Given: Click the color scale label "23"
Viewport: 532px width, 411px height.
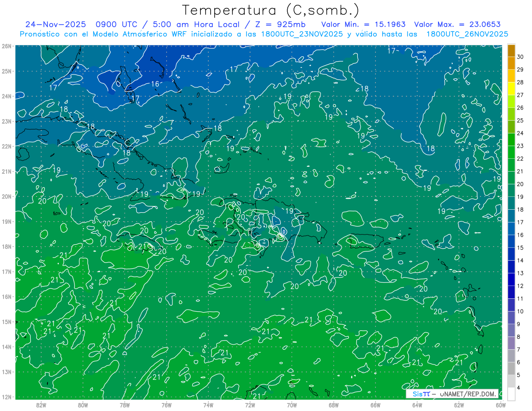Looking at the screenshot, I should (x=520, y=146).
